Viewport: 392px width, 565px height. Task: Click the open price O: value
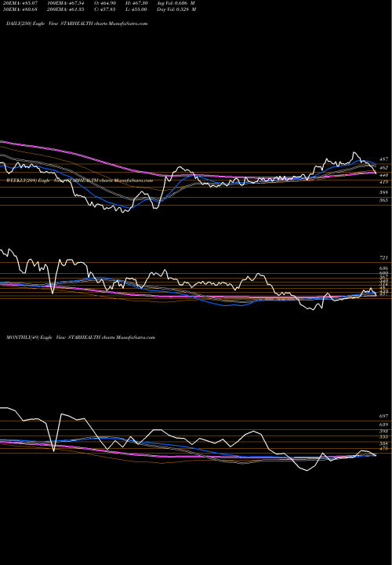tap(107, 3)
